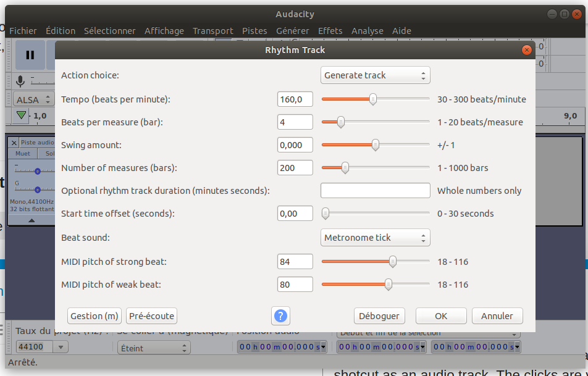Open the Transport menu
Viewport: 588px width, 376px height.
[x=213, y=31]
